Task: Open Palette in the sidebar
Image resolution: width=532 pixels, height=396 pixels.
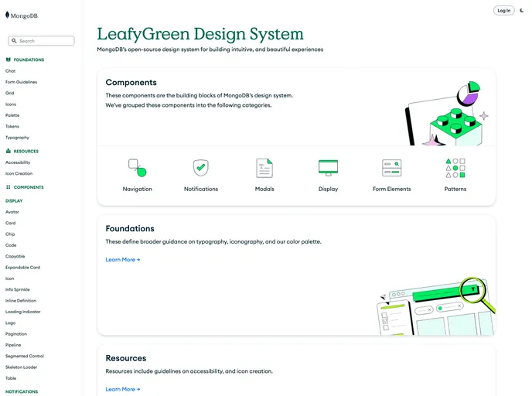Action: pyautogui.click(x=12, y=115)
